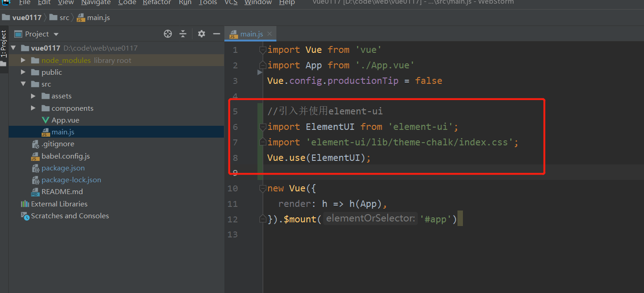The width and height of the screenshot is (644, 293).
Task: Click vue0117 in the breadcrumb bar
Action: [26, 18]
